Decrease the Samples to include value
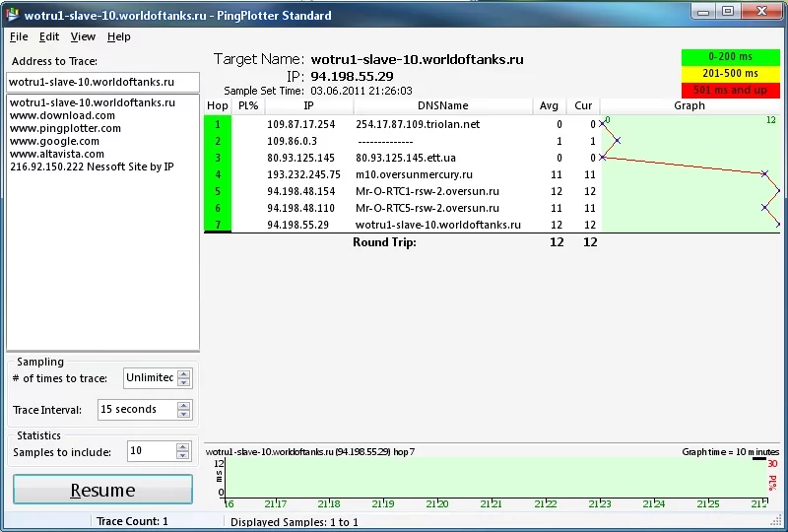Viewport: 788px width, 532px height. point(183,455)
